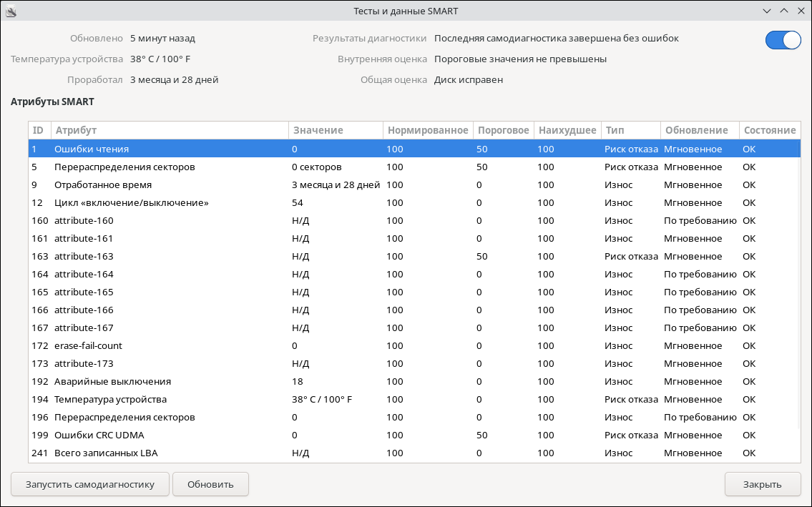The image size is (812, 507).
Task: Click the Значение column header
Action: click(335, 130)
